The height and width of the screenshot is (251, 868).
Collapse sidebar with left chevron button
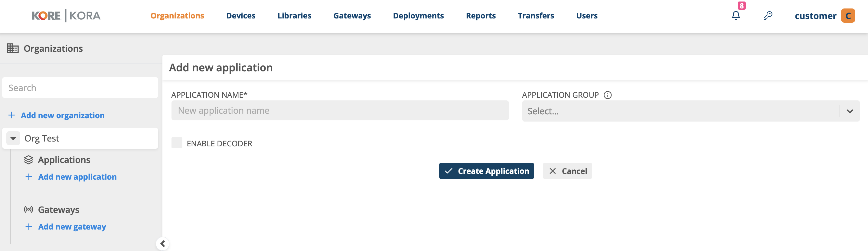click(162, 243)
